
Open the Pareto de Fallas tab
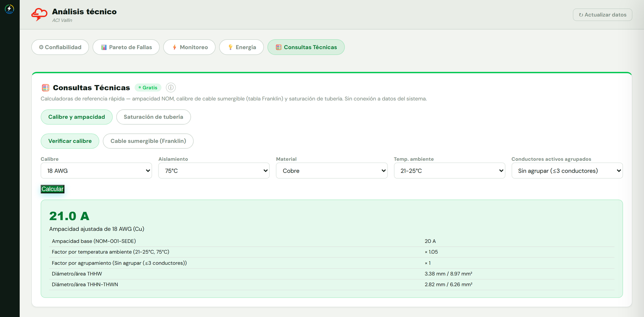(x=126, y=47)
